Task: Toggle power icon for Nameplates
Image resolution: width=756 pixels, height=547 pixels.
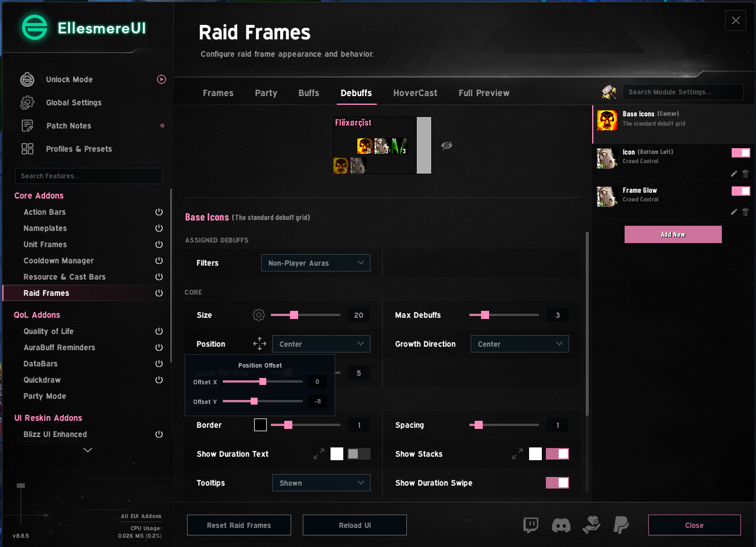Action: click(x=159, y=228)
